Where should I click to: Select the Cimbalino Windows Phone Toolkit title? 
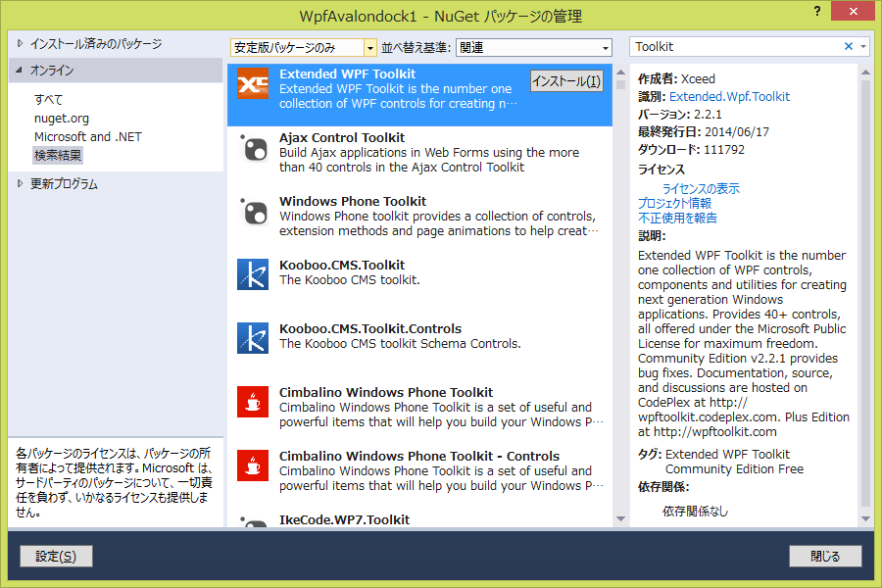(386, 392)
